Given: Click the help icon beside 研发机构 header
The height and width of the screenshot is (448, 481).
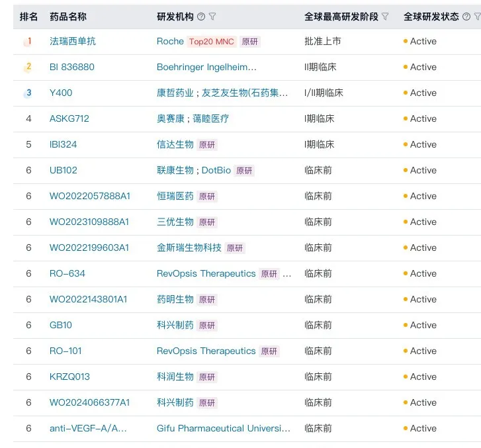Looking at the screenshot, I should (201, 17).
